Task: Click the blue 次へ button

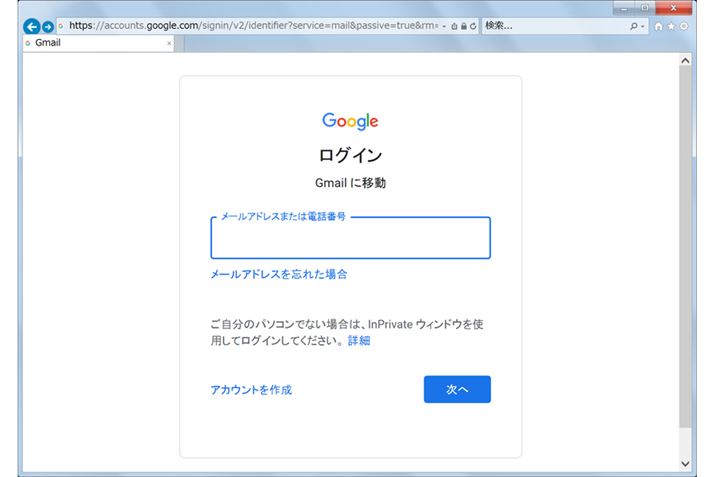Action: (x=457, y=389)
